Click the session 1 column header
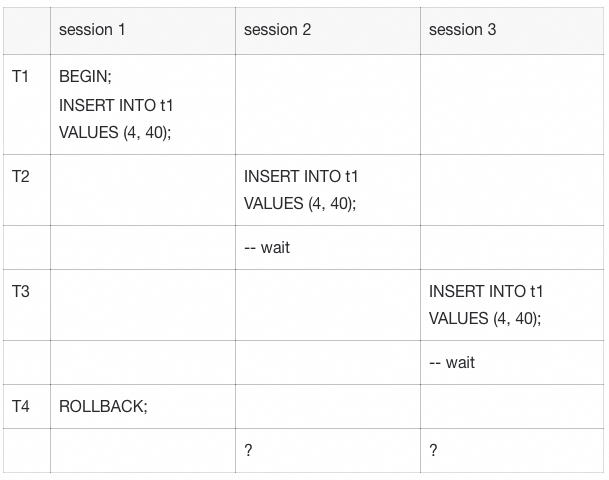609x480 pixels. 92,30
